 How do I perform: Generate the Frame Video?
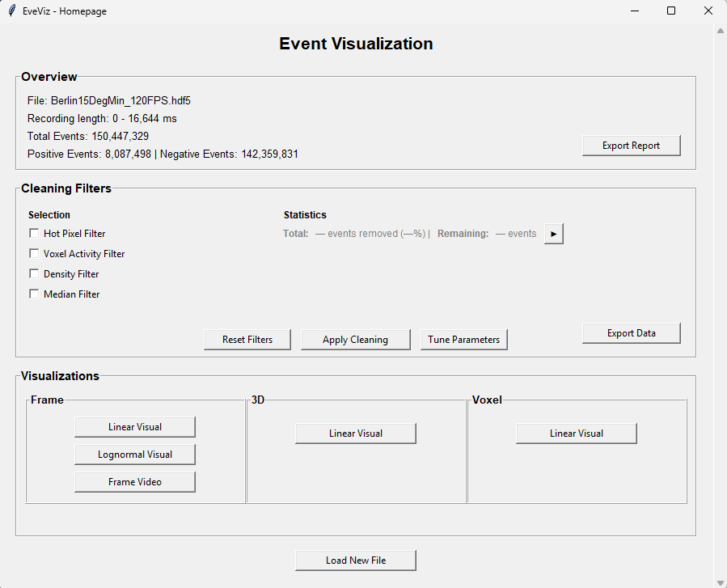[134, 481]
